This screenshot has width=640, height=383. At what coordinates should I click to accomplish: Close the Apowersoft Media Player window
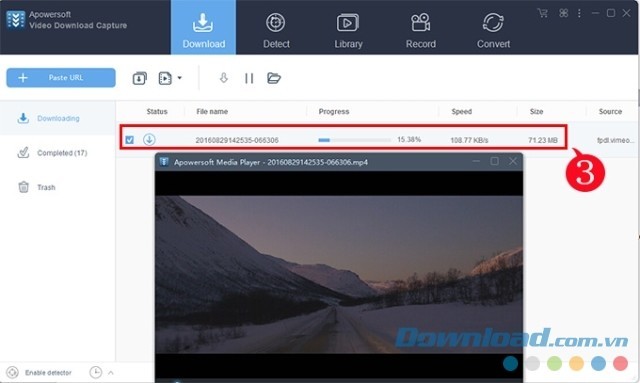click(513, 161)
